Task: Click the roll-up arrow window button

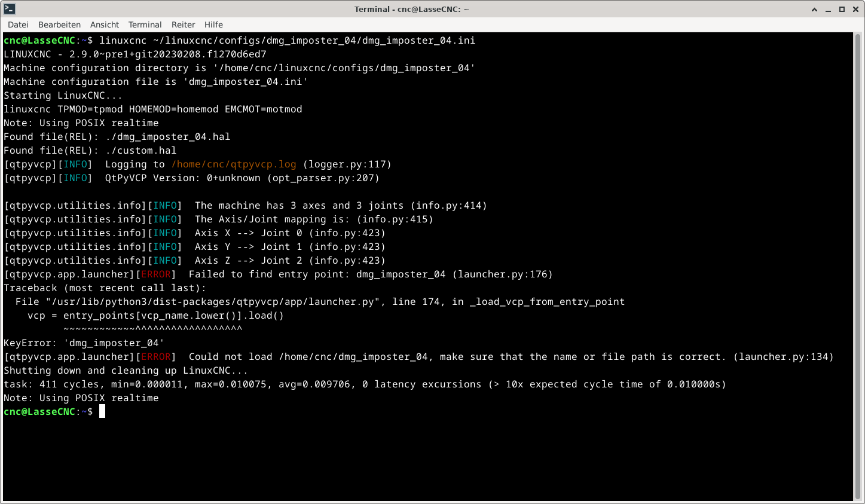Action: [x=814, y=10]
